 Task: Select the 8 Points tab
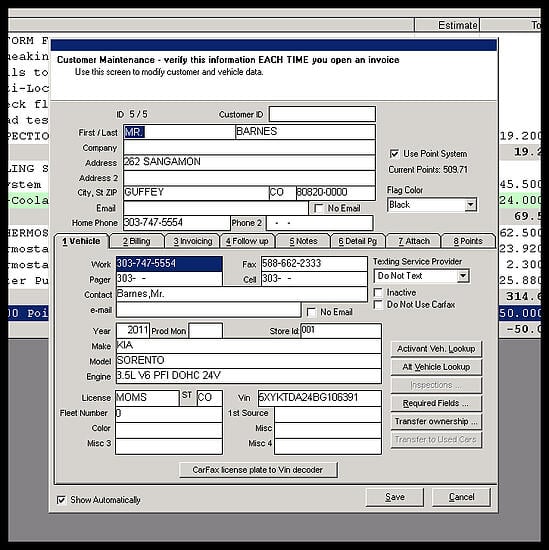(x=468, y=241)
